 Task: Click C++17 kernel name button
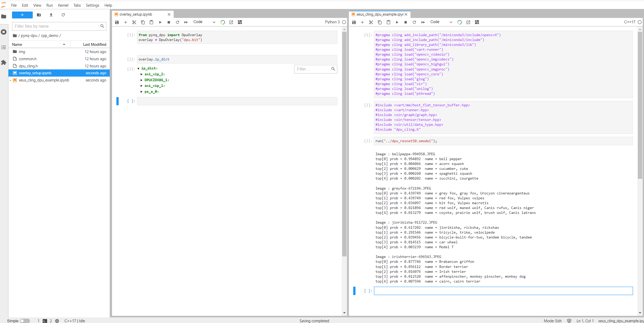click(629, 22)
